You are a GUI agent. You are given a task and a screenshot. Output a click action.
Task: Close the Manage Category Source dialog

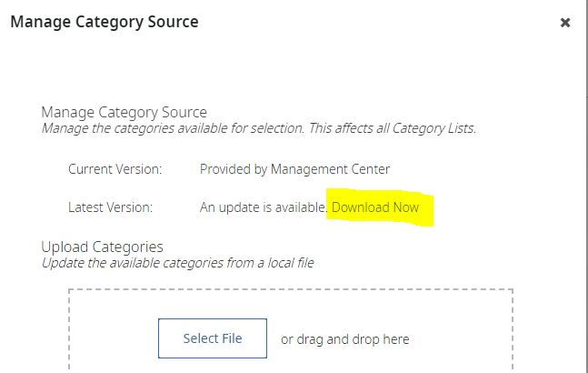click(x=565, y=23)
